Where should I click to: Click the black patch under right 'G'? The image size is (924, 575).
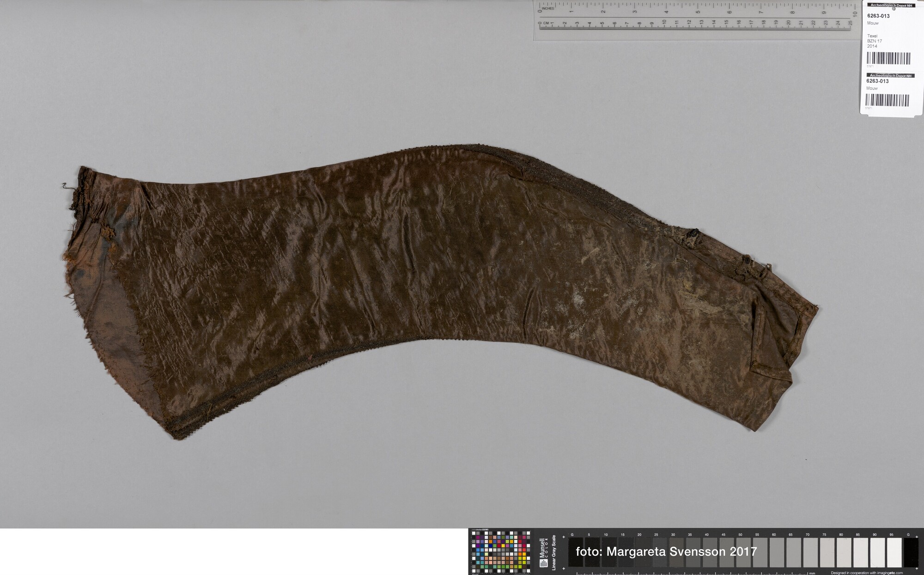click(911, 552)
